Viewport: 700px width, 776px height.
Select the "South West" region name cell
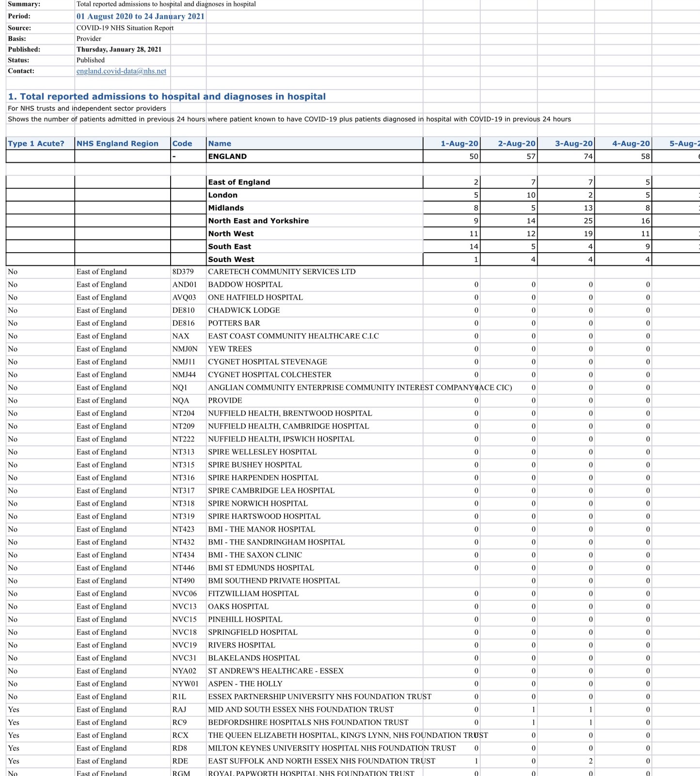coord(231,259)
